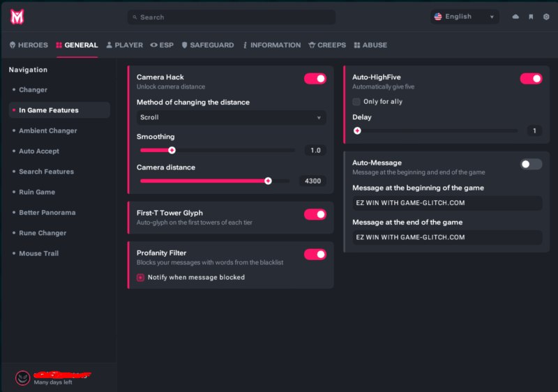Screen dimensions: 558x392
Task: Open the SAFEGUARD tab
Action: (x=208, y=45)
